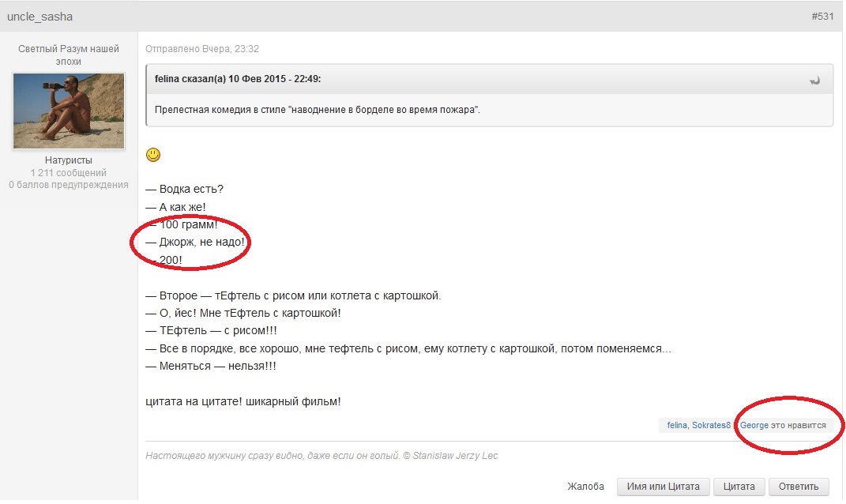Select the line цитата на цитате! шикарный фильм!
Screen dimensions: 846x504
pyautogui.click(x=243, y=401)
